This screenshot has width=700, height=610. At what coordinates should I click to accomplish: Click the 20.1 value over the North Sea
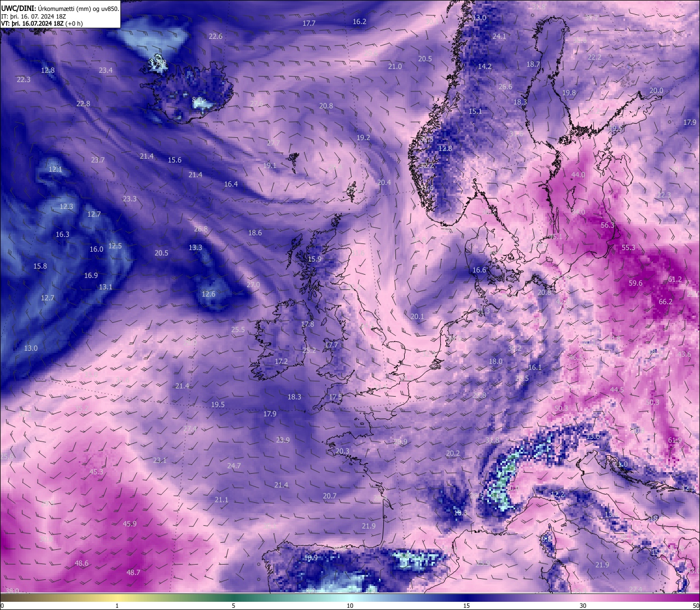(417, 316)
